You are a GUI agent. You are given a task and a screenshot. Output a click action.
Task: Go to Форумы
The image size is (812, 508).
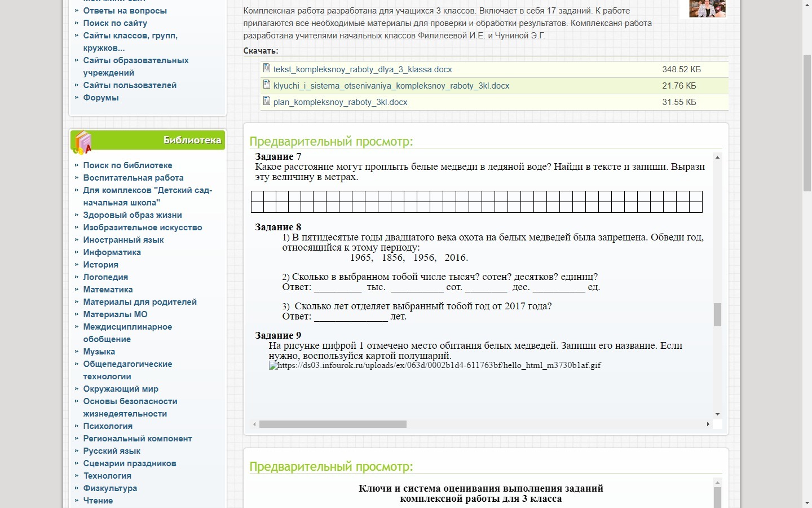tap(101, 98)
